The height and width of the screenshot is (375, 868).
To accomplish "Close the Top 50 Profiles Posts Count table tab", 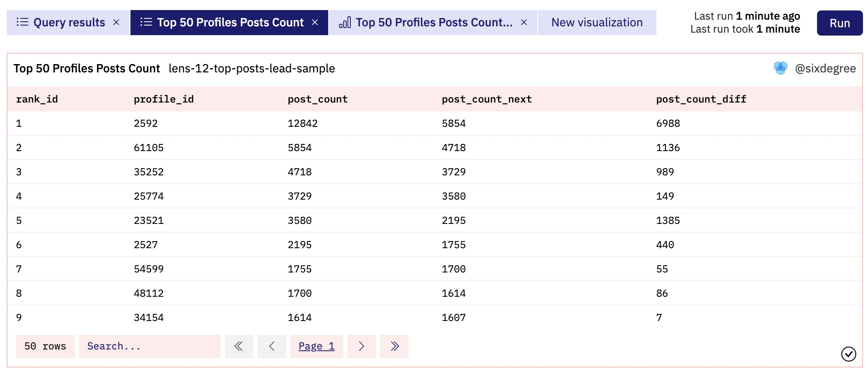I will pyautogui.click(x=315, y=23).
